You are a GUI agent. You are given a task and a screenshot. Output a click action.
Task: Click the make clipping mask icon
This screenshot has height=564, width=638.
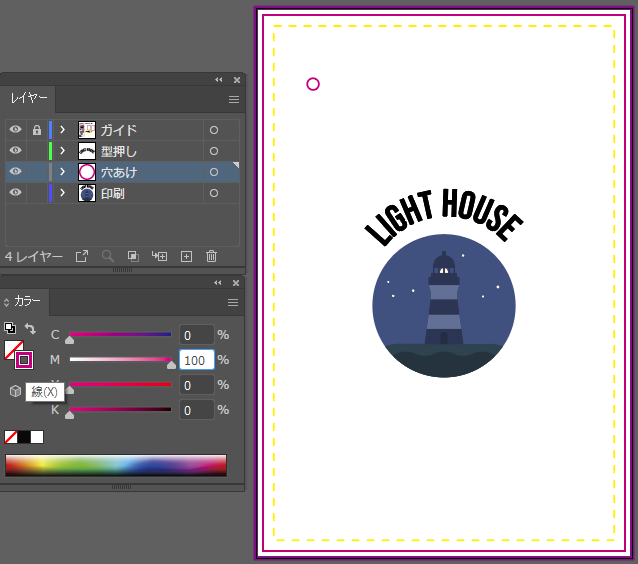[x=133, y=256]
